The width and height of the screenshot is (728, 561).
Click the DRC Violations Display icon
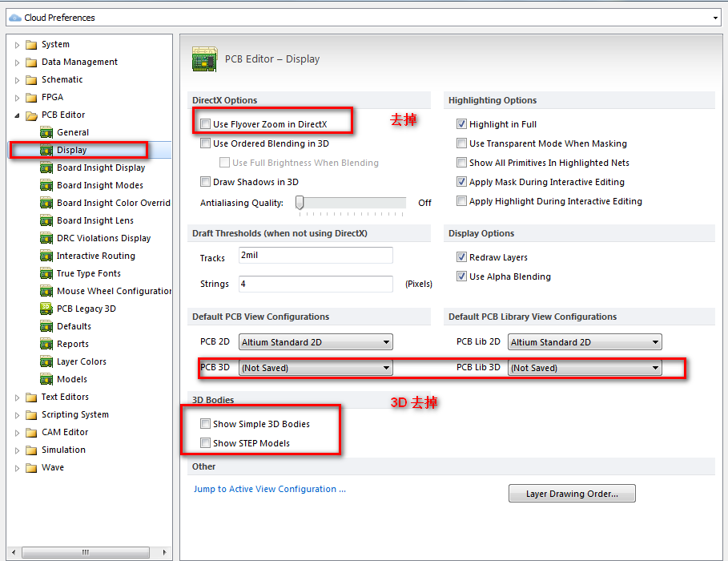point(46,238)
